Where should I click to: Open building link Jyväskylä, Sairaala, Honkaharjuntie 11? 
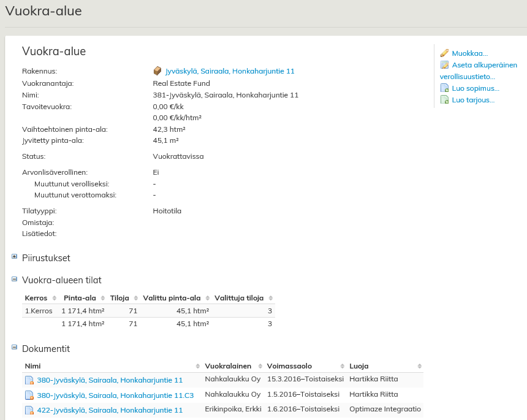tap(230, 71)
